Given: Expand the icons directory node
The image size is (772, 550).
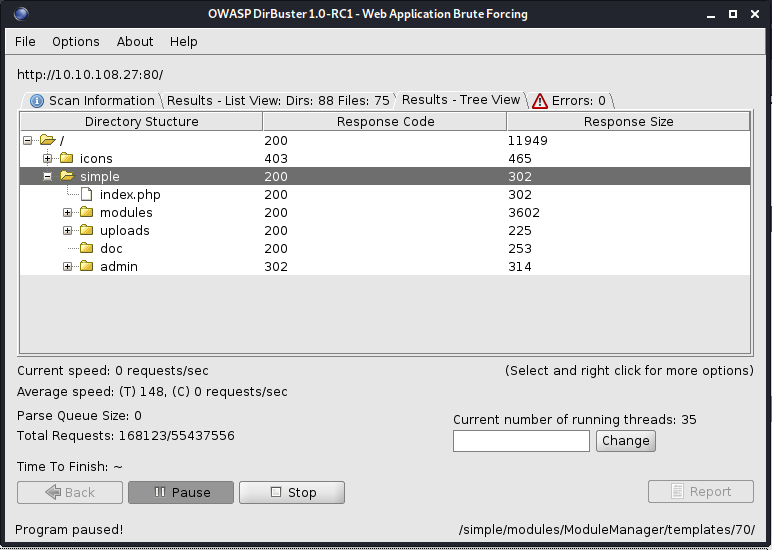Looking at the screenshot, I should pyautogui.click(x=47, y=159).
